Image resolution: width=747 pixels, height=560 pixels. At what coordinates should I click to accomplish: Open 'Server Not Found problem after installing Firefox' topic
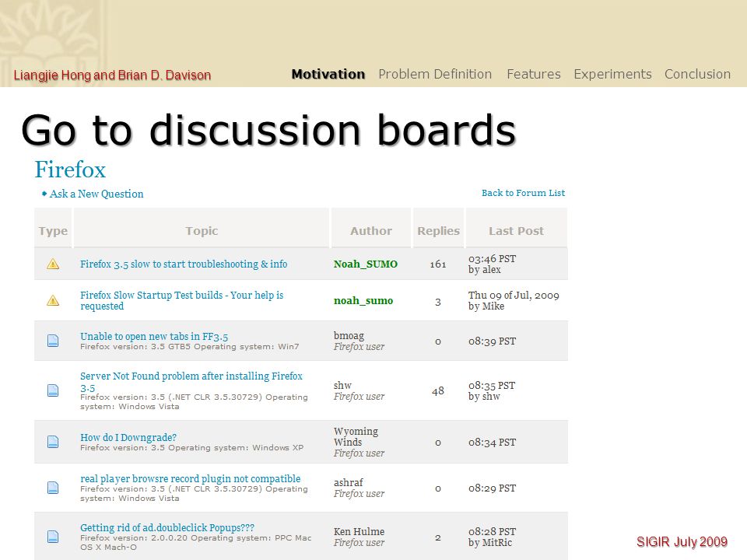pyautogui.click(x=191, y=381)
